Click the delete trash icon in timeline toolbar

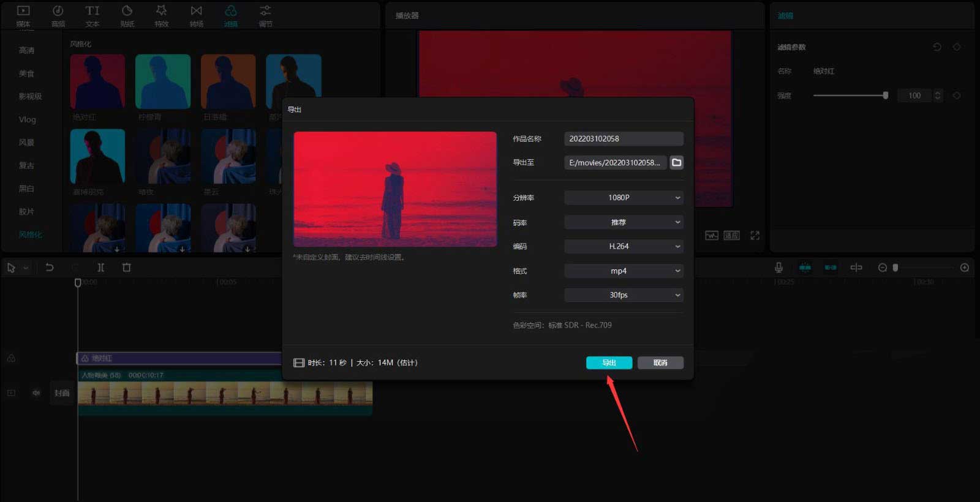pyautogui.click(x=127, y=268)
